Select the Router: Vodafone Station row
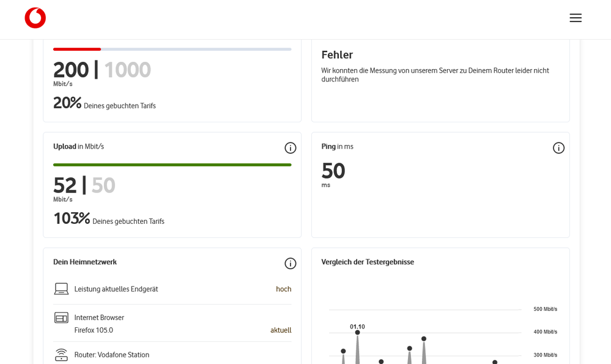 [172, 355]
